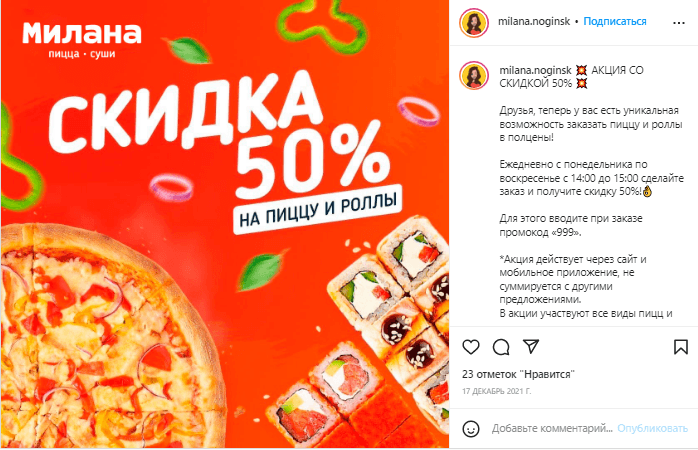Click the pizza photo in the promo image
The width and height of the screenshot is (698, 450).
click(111, 338)
